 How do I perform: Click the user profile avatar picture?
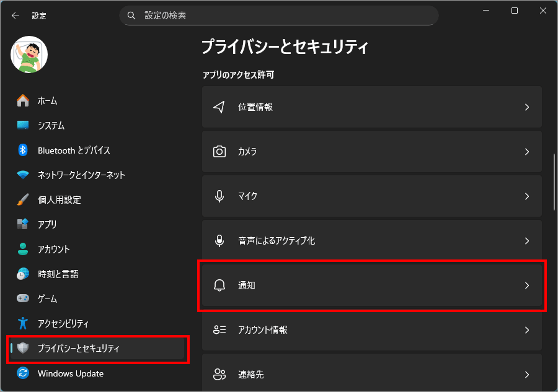click(29, 54)
